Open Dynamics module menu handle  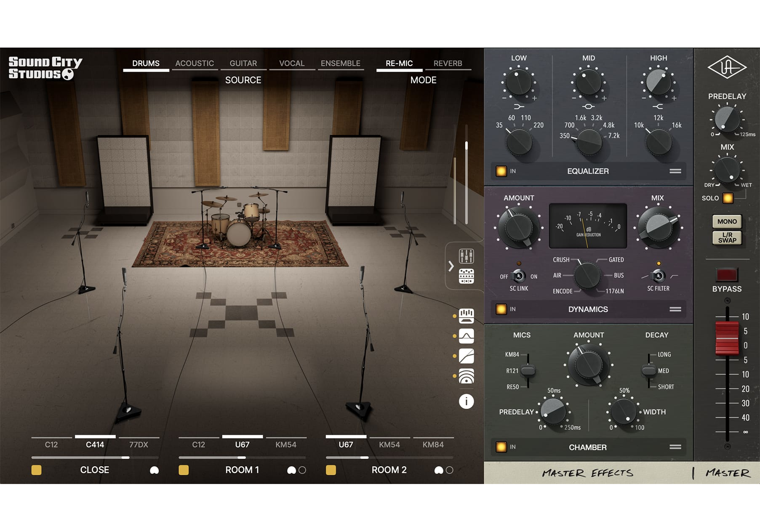coord(675,309)
